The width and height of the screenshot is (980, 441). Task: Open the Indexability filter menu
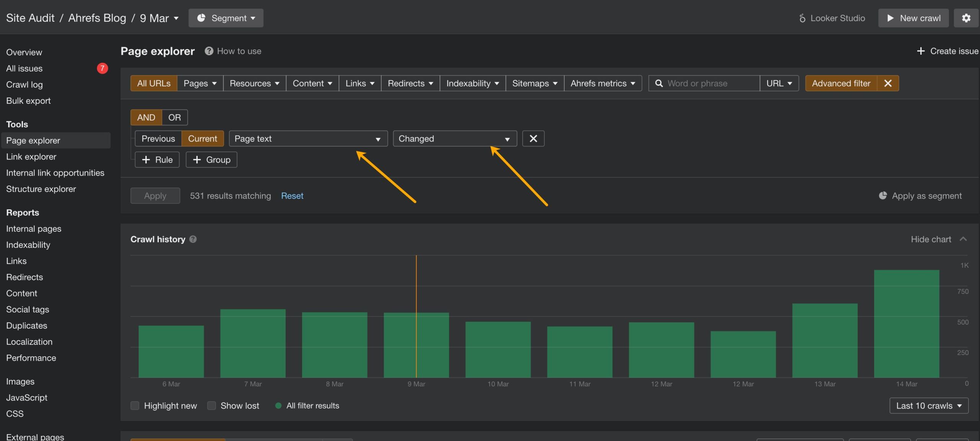coord(472,83)
